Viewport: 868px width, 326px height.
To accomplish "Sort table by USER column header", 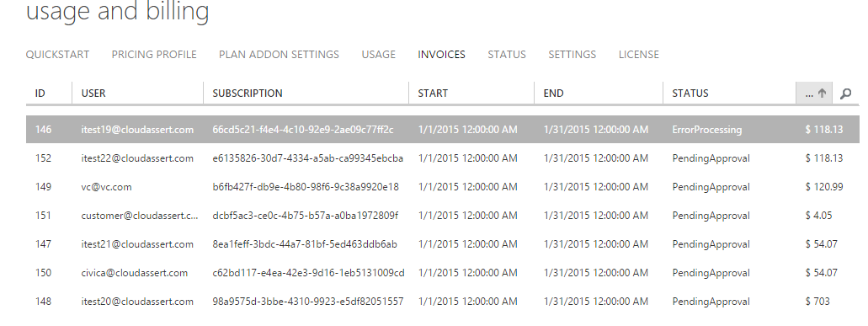I will pyautogui.click(x=138, y=93).
